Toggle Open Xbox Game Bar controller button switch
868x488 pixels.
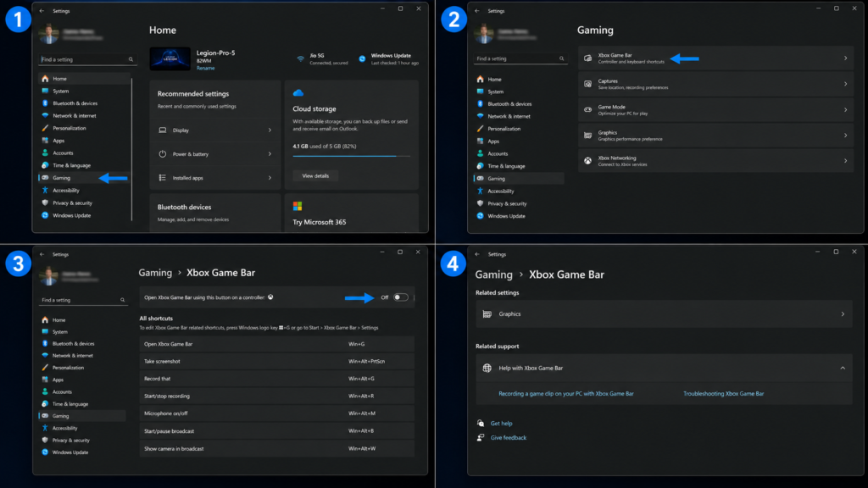tap(401, 297)
